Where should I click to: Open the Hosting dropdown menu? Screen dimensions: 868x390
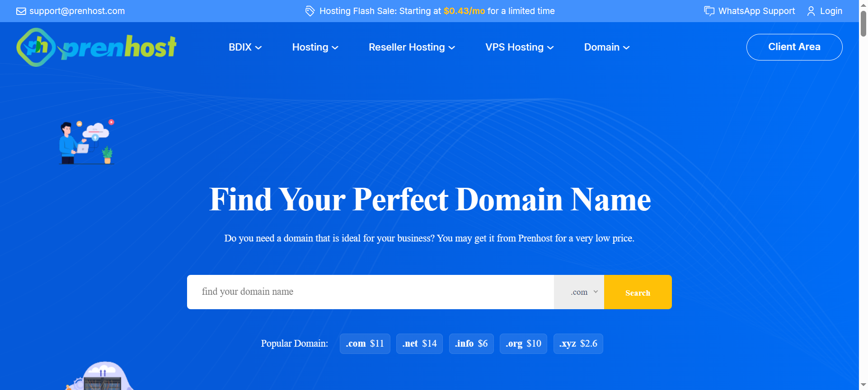[315, 47]
